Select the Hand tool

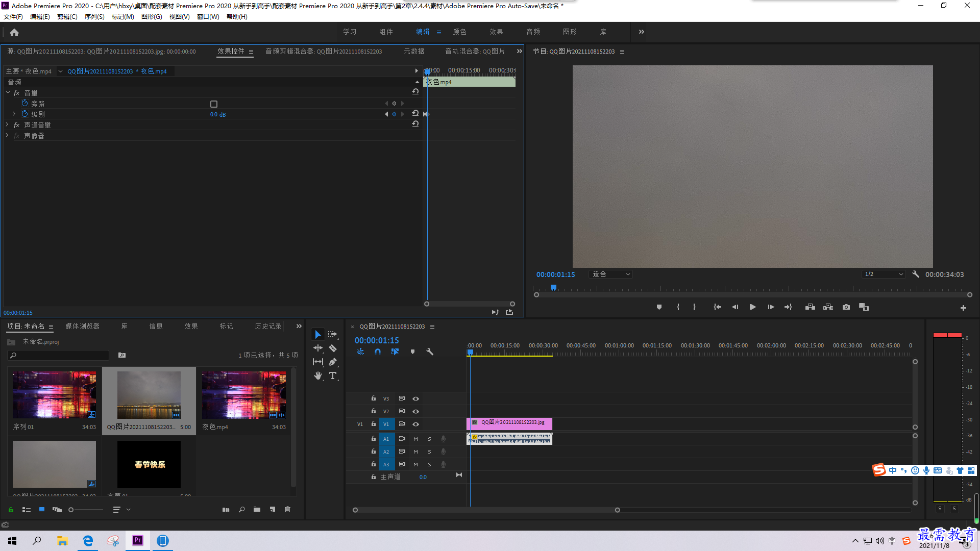[318, 375]
